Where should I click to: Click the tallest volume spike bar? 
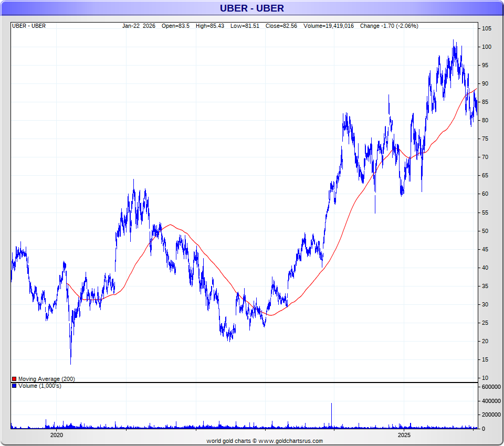(x=332, y=416)
